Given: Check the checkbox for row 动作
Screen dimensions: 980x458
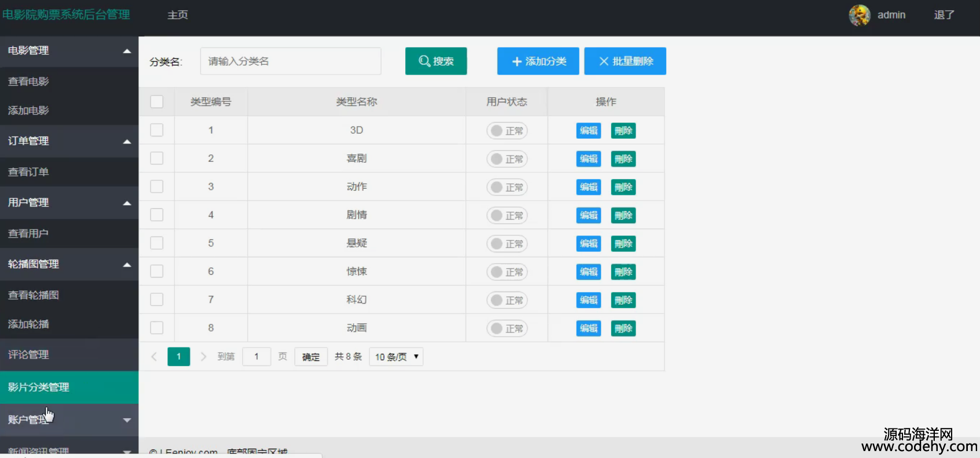Looking at the screenshot, I should coord(157,187).
